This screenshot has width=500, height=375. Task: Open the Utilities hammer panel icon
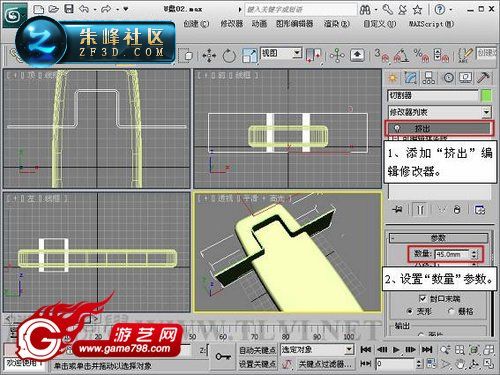coord(483,78)
